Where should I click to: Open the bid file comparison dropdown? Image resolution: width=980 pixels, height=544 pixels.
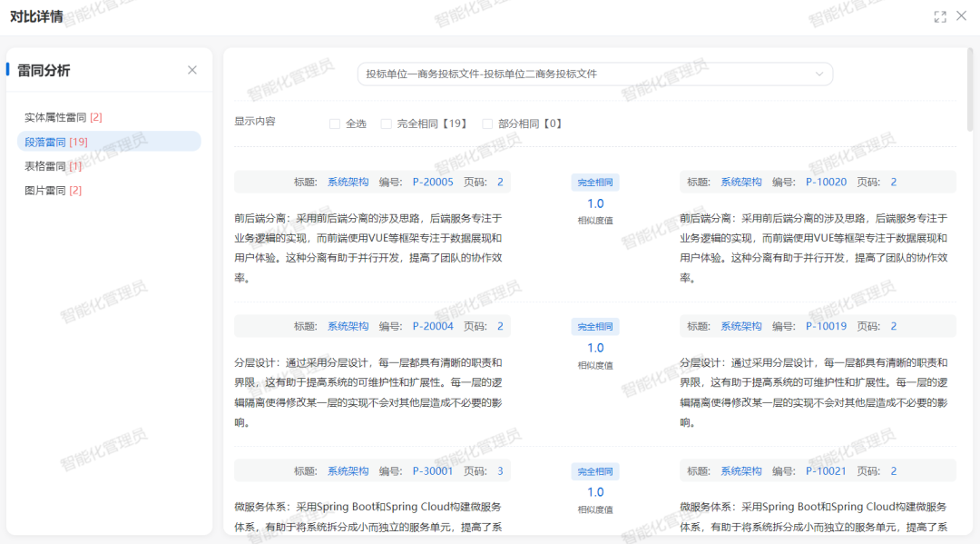[594, 74]
